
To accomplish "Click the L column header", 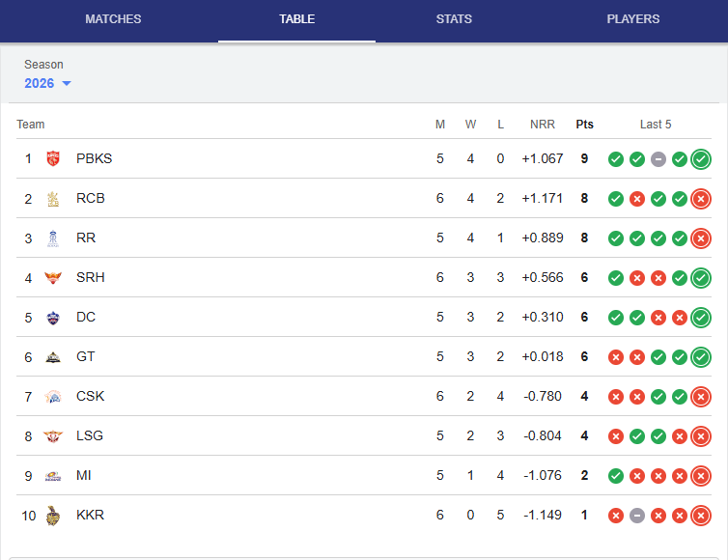I will click(x=500, y=125).
